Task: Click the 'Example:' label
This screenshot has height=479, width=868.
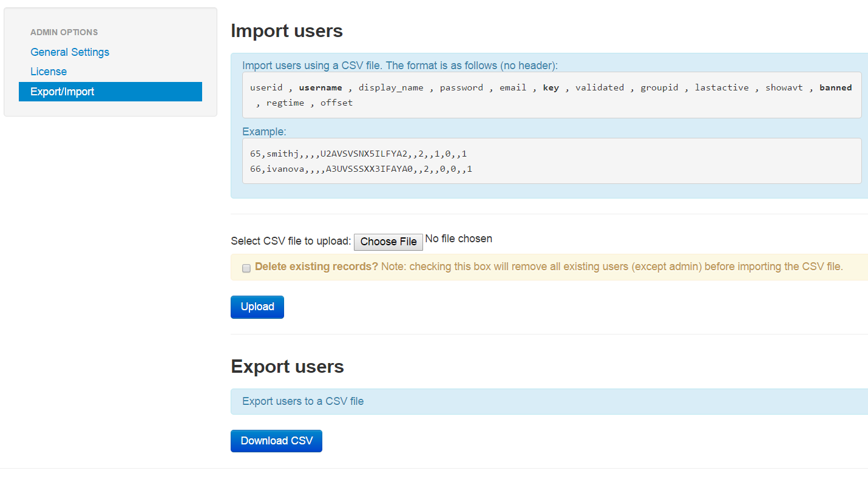Action: [x=264, y=132]
